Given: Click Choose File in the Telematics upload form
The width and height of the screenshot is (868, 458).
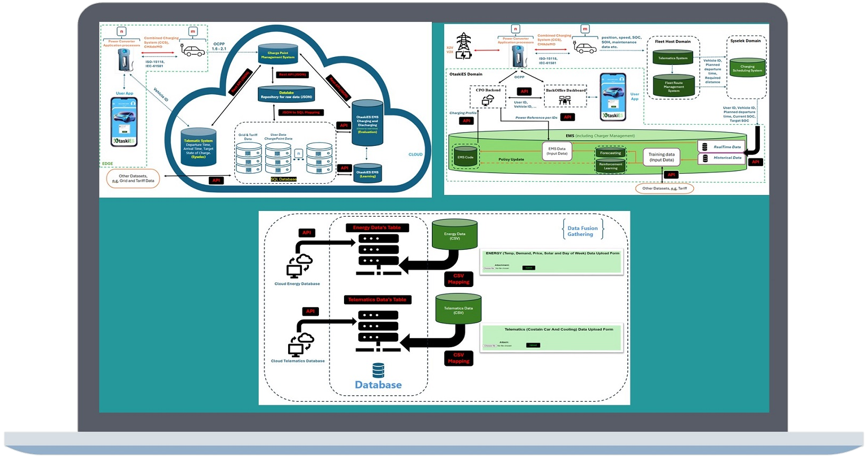Looking at the screenshot, I should click(x=490, y=346).
